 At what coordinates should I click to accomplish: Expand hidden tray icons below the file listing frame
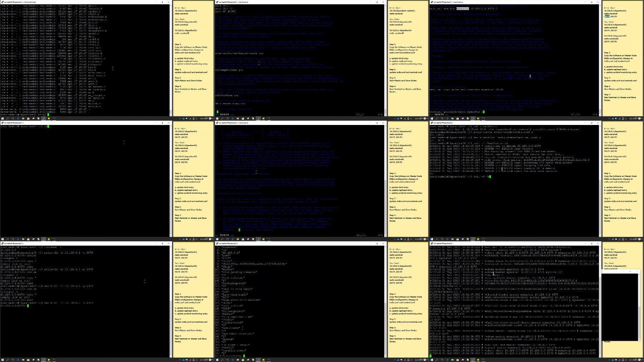(x=180, y=119)
